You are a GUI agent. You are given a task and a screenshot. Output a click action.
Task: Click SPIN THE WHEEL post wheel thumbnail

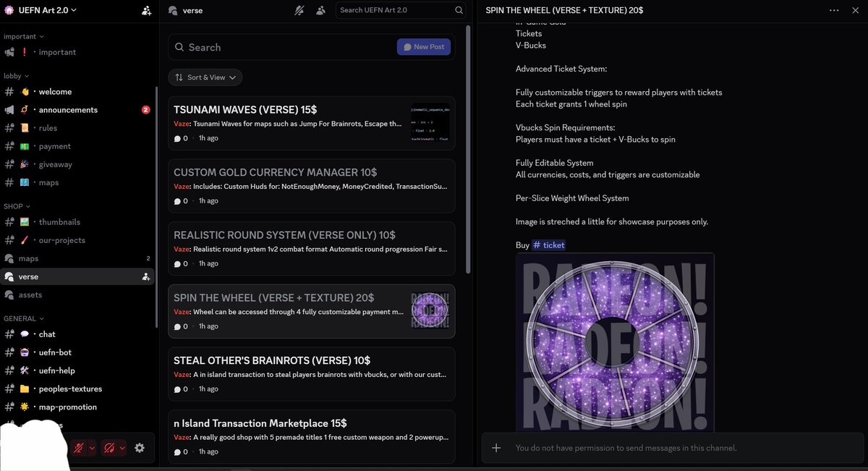[430, 311]
